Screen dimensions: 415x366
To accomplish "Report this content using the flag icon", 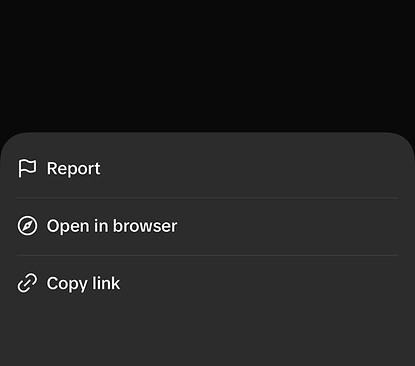I will pyautogui.click(x=27, y=168).
